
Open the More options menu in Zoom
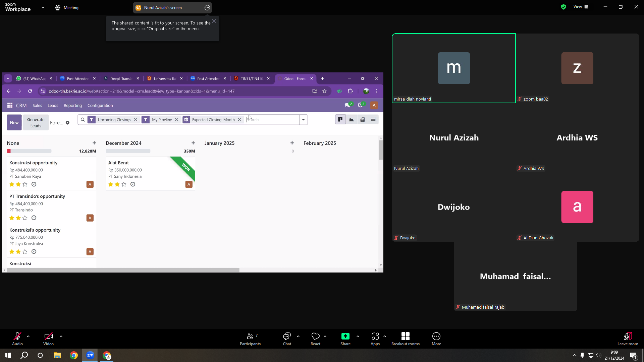[x=436, y=339]
